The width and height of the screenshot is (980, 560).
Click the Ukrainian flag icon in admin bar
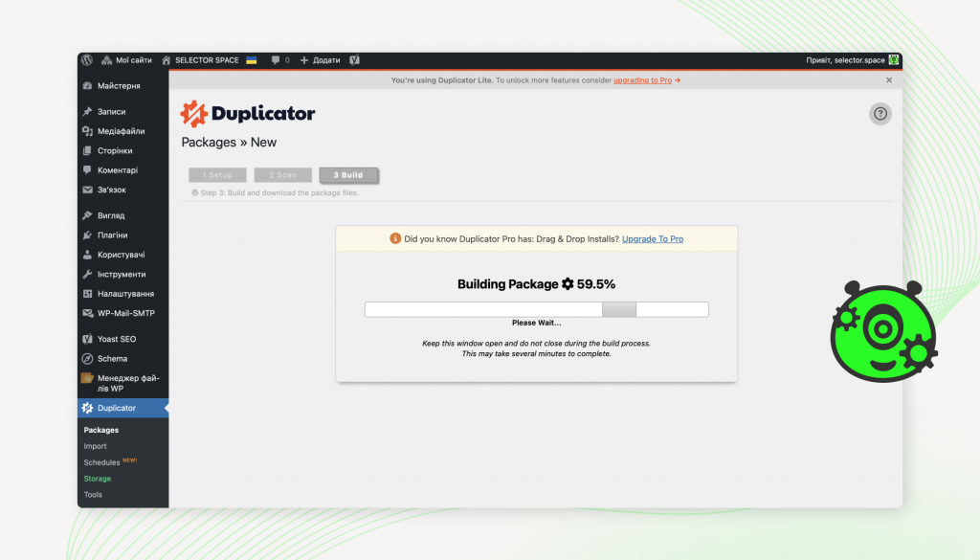(251, 59)
